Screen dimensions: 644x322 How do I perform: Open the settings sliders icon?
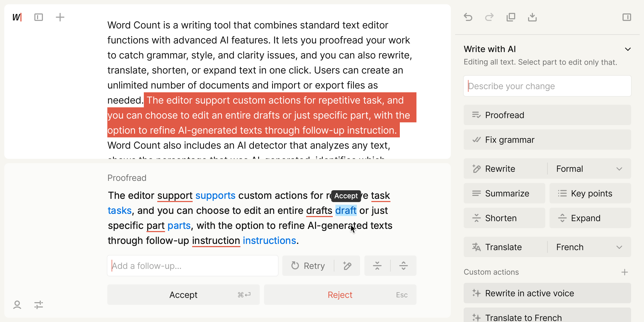(39, 305)
